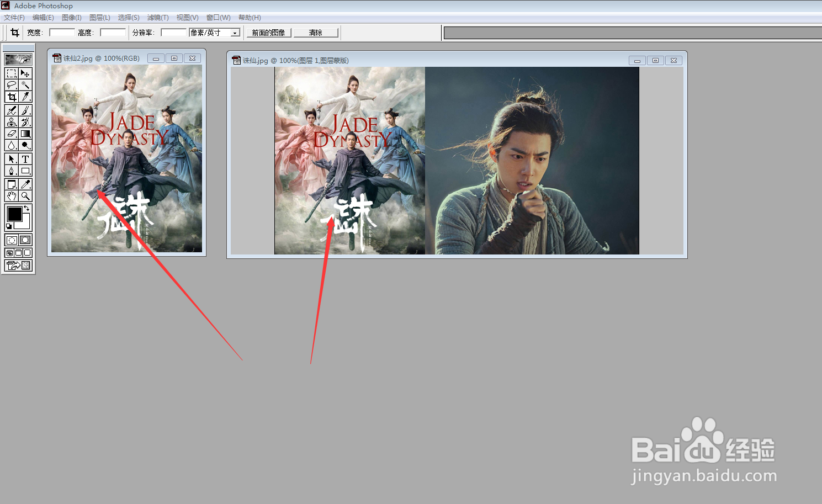Open the 视图(V) menu
This screenshot has height=504, width=822.
tap(187, 18)
